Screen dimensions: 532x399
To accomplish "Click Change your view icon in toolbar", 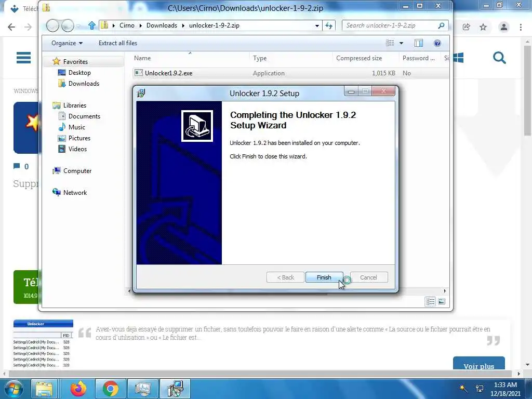I will pos(390,43).
